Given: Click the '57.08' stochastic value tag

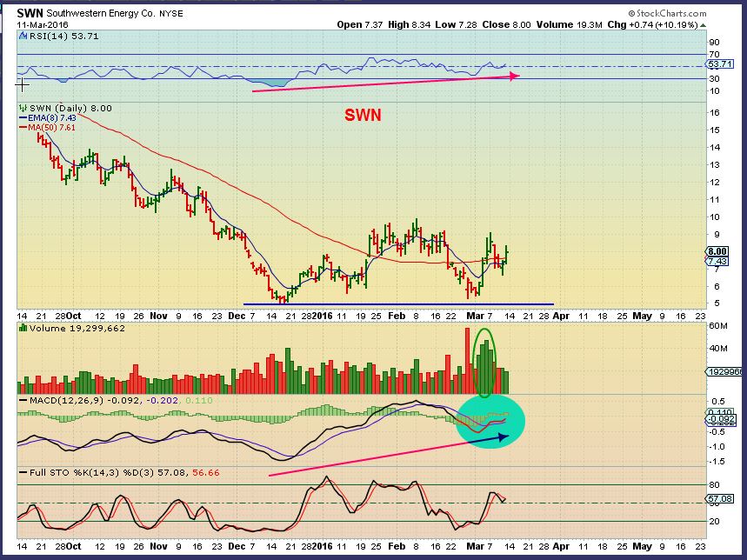Looking at the screenshot, I should click(x=720, y=498).
